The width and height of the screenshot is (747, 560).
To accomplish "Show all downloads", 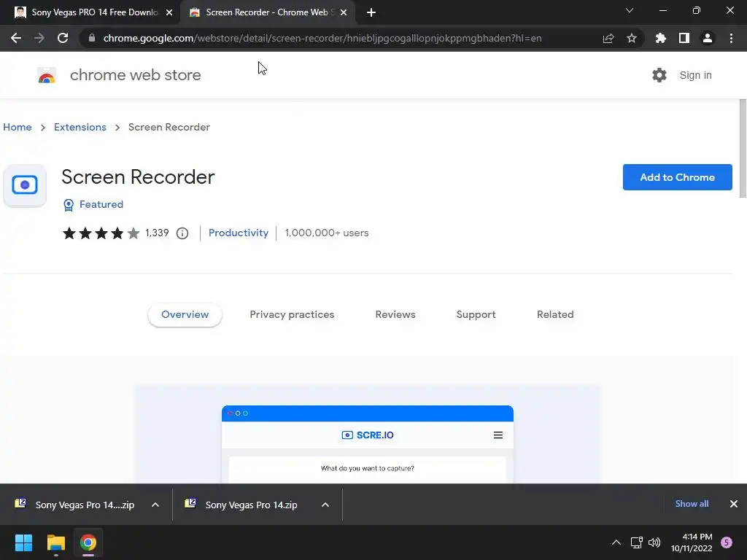I will [x=692, y=504].
